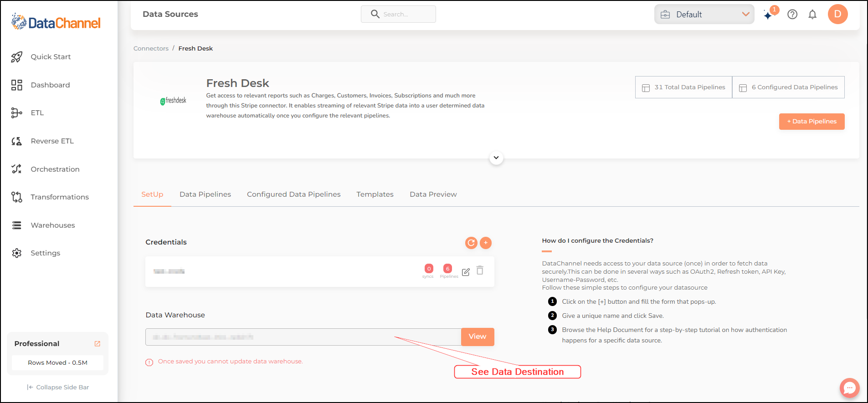This screenshot has width=868, height=403.
Task: Edit the credential with the pencil icon
Action: coord(466,272)
